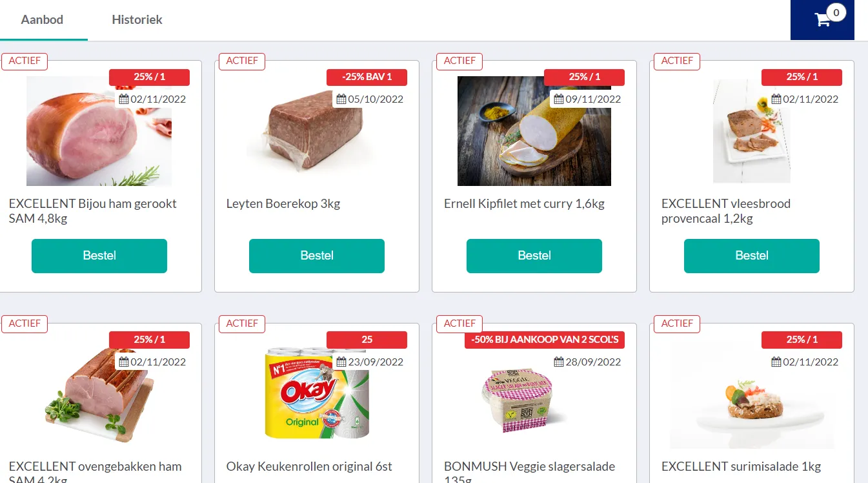Click Bestel for Leyten Boerekop 3kg
The image size is (868, 483).
(x=317, y=256)
